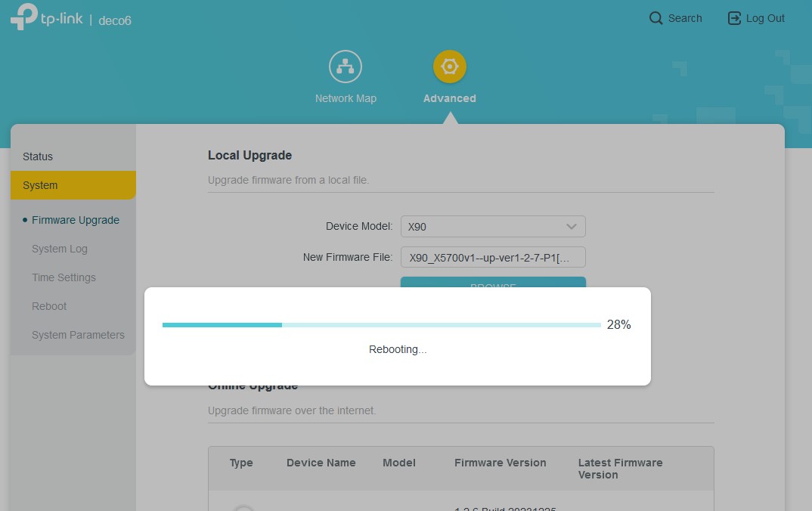Click the tp-link logo icon
This screenshot has width=812, height=511.
pos(23,17)
